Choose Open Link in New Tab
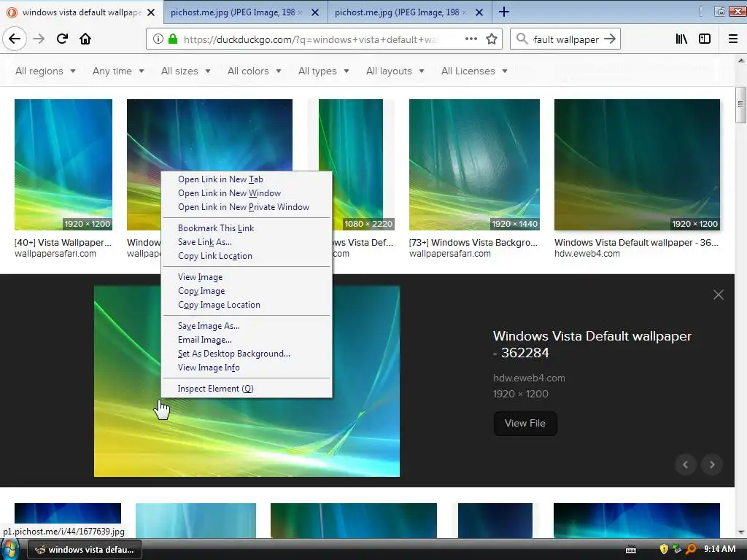Viewport: 747px width, 560px height. (x=247, y=179)
